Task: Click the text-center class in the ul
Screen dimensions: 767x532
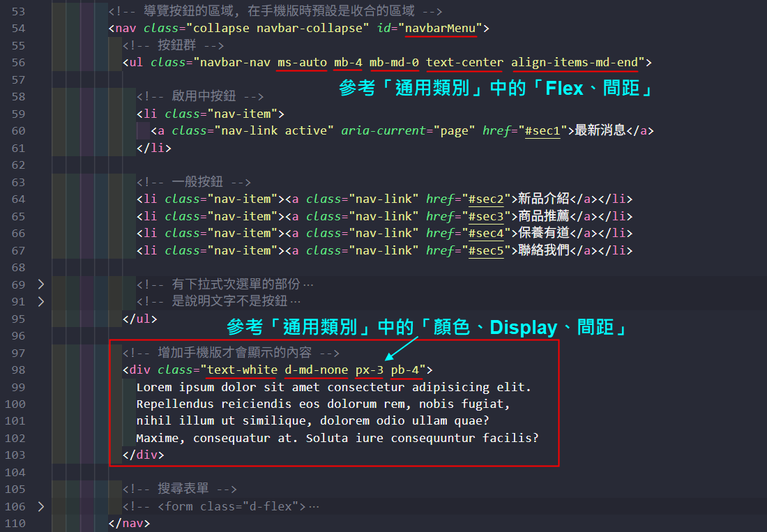Action: pyautogui.click(x=464, y=63)
